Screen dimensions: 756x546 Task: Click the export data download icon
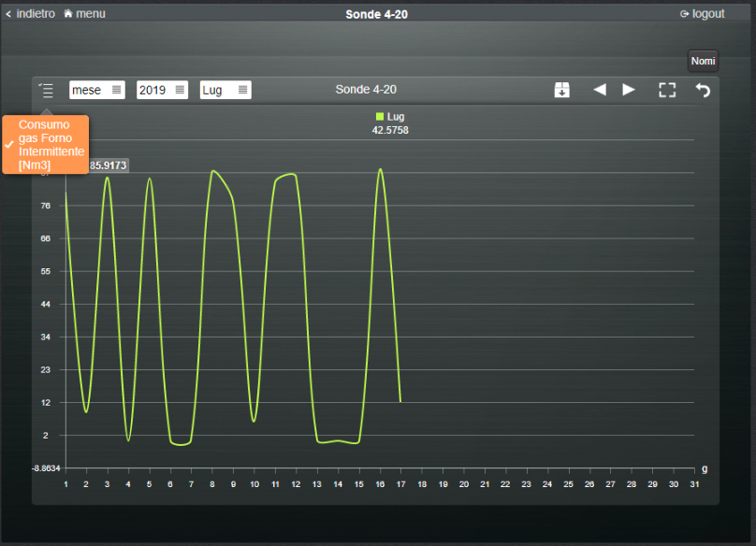[x=561, y=90]
